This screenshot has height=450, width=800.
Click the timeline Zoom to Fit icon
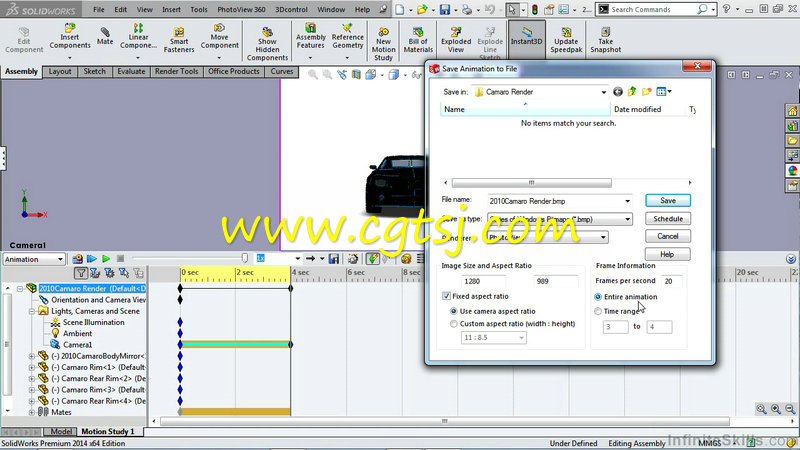point(761,409)
